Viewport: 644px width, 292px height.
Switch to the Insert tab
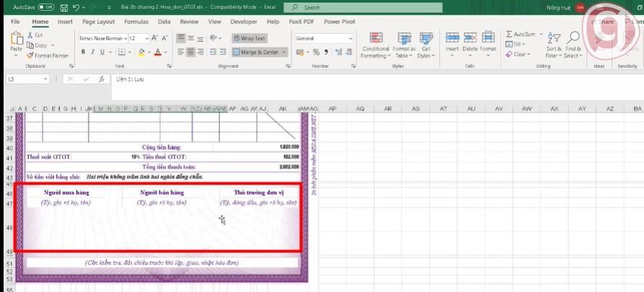click(x=65, y=22)
